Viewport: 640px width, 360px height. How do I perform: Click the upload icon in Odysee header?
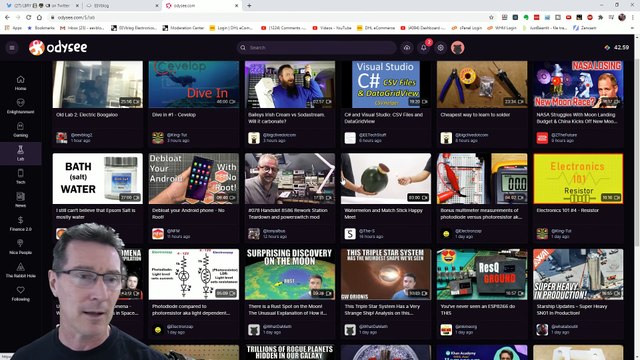point(407,48)
